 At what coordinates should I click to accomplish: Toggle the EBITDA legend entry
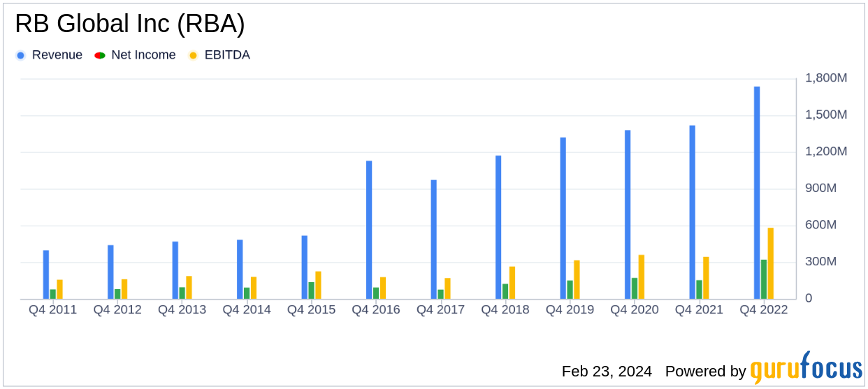pos(219,55)
